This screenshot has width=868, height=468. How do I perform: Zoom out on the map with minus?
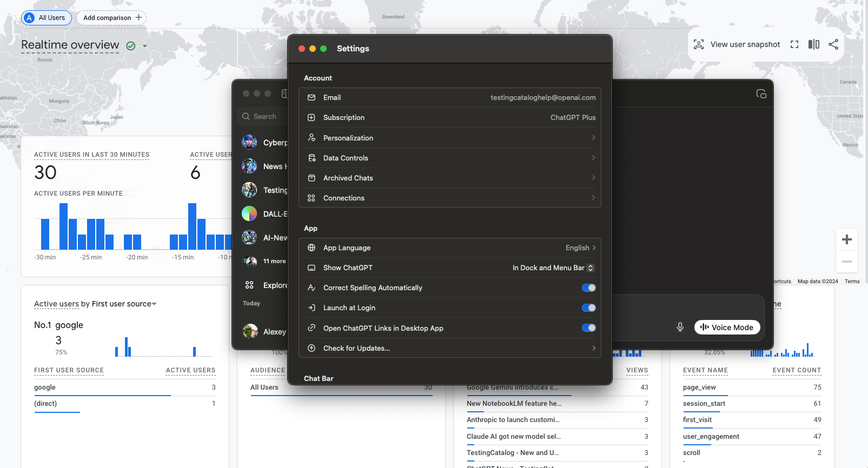pyautogui.click(x=847, y=262)
